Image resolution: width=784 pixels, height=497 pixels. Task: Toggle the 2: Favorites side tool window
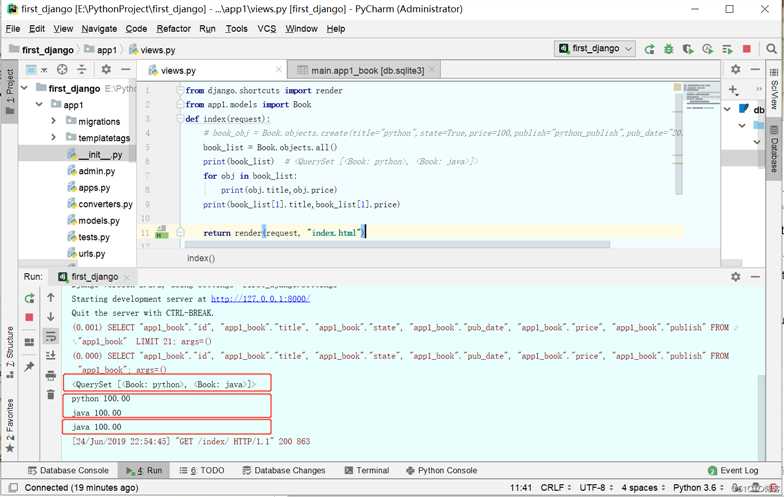click(10, 426)
